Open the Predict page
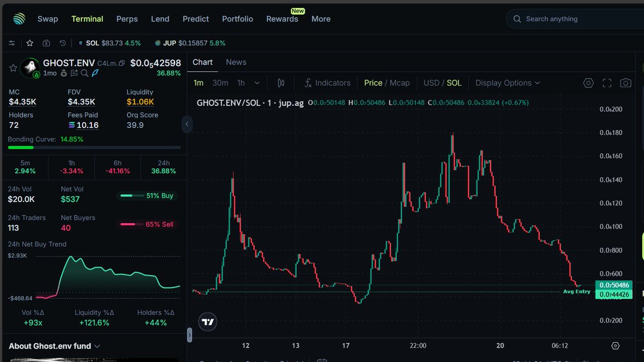The width and height of the screenshot is (644, 362). (196, 19)
